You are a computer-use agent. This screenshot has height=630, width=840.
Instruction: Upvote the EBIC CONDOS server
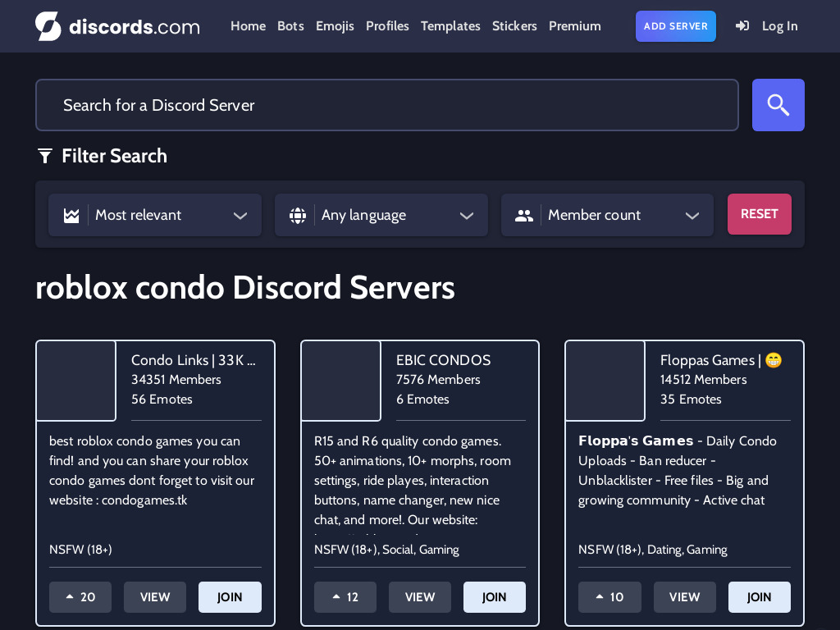click(345, 596)
